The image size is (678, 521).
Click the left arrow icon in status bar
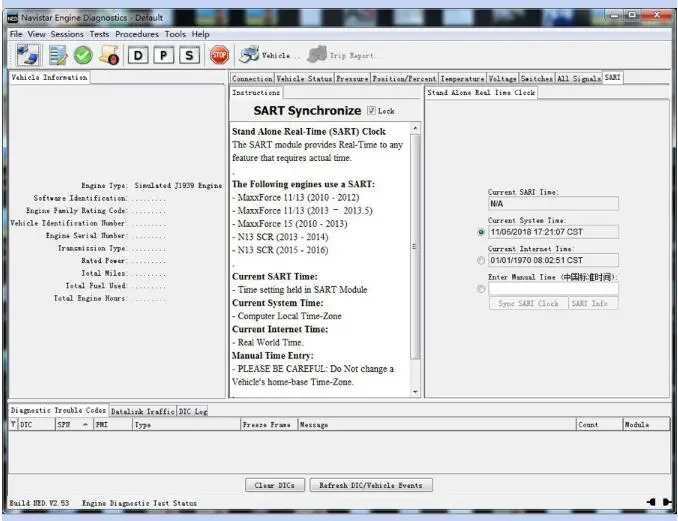point(651,502)
